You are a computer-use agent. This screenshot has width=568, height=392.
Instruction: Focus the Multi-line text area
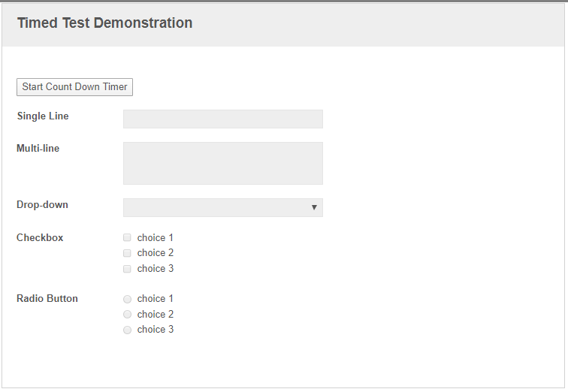pos(223,163)
